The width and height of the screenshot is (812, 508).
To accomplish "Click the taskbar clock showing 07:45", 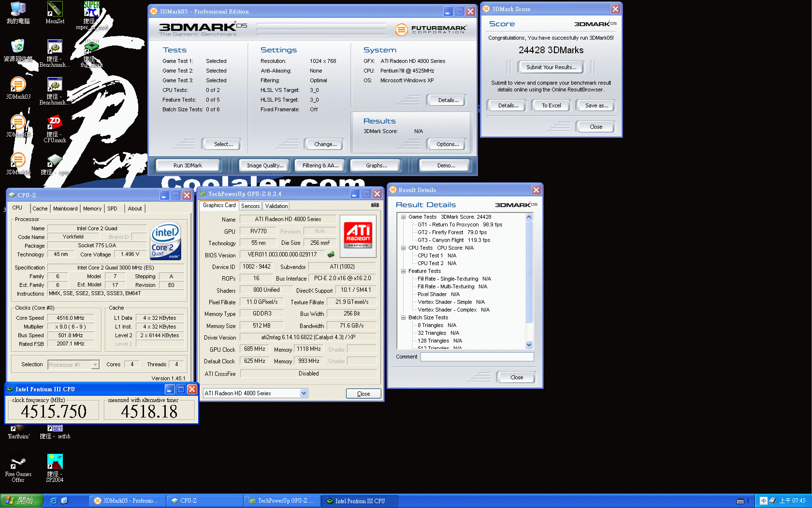I will (792, 501).
